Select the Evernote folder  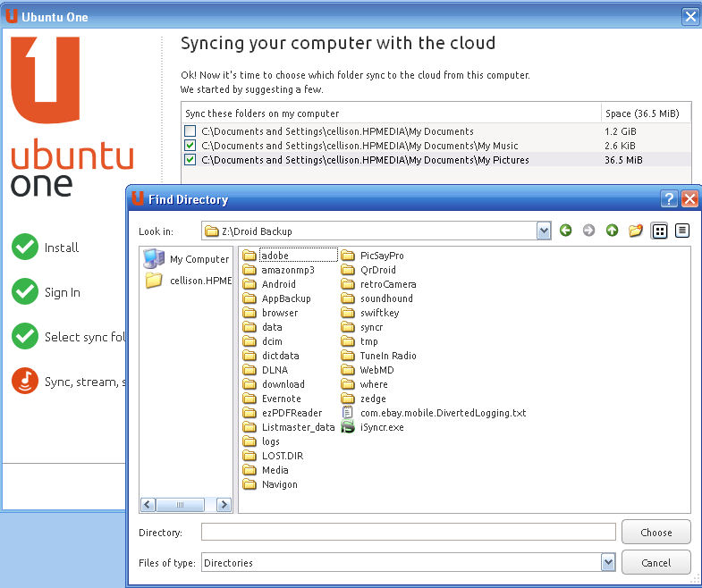272,399
